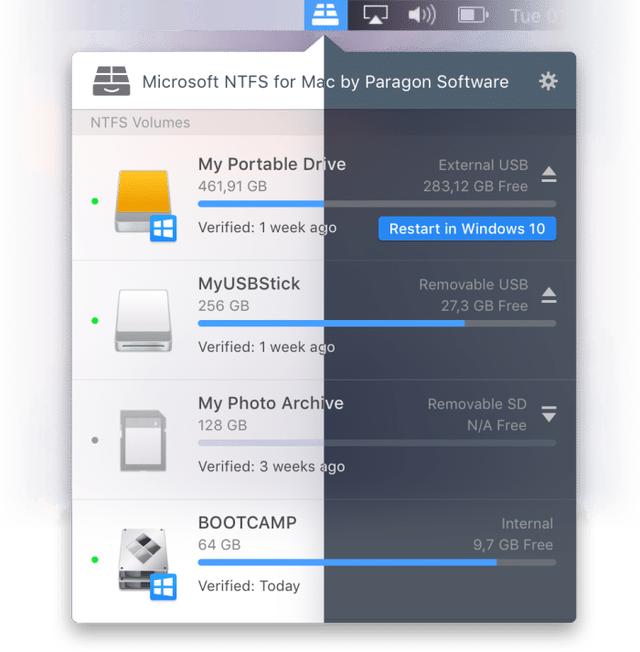Screen dimensions: 640x652
Task: Click the AirPlay display icon in menu bar
Action: [376, 15]
